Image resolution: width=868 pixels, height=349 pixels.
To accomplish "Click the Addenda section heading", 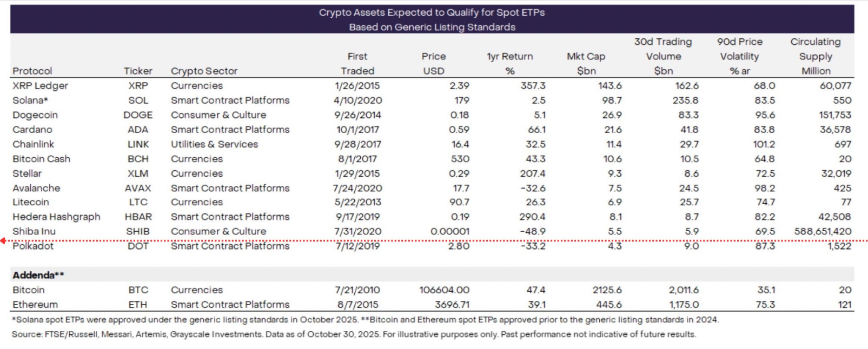I will click(x=38, y=275).
